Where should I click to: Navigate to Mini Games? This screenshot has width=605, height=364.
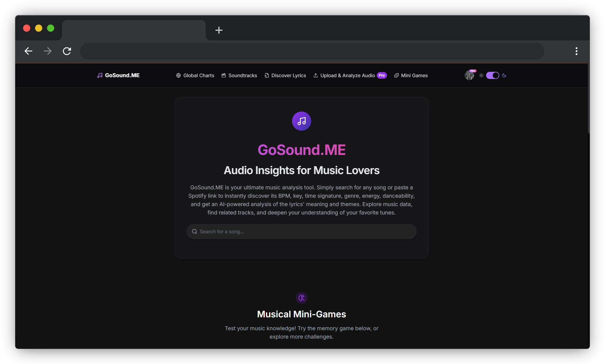[411, 75]
